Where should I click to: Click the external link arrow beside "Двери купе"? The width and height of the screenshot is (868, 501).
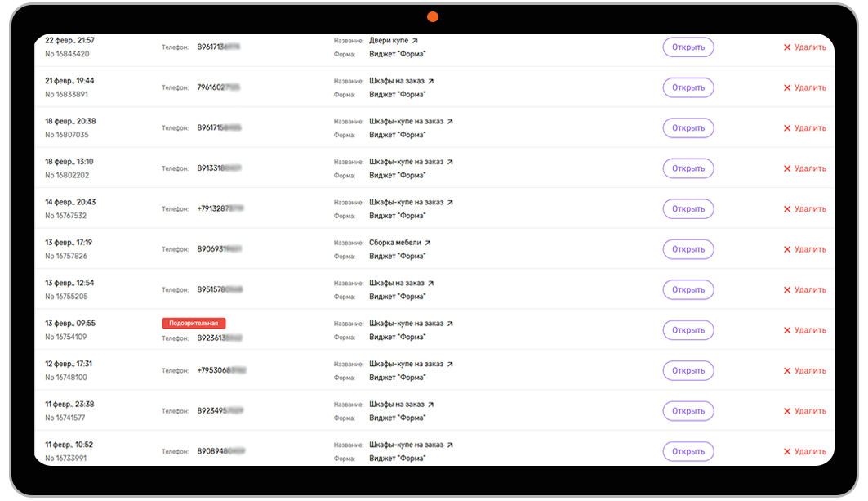415,41
